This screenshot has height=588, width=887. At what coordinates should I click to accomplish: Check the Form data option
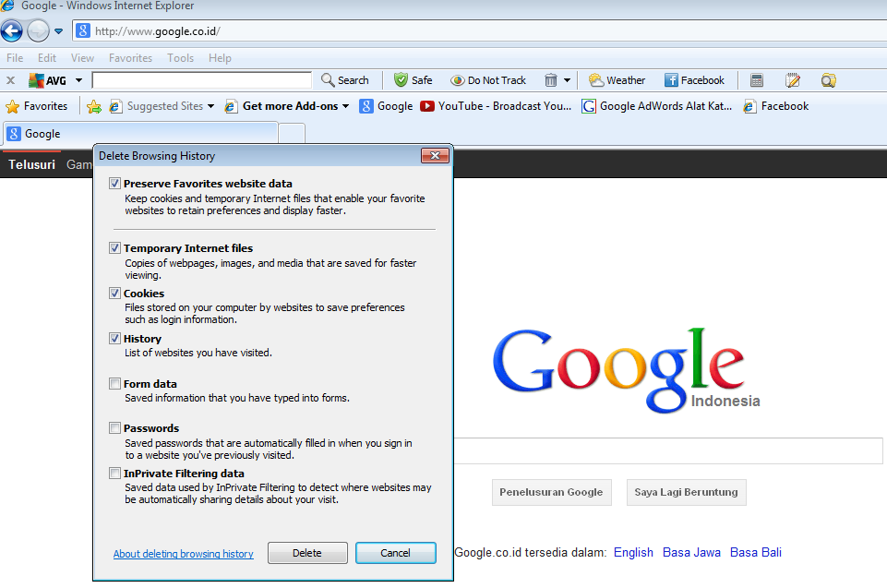tap(114, 384)
